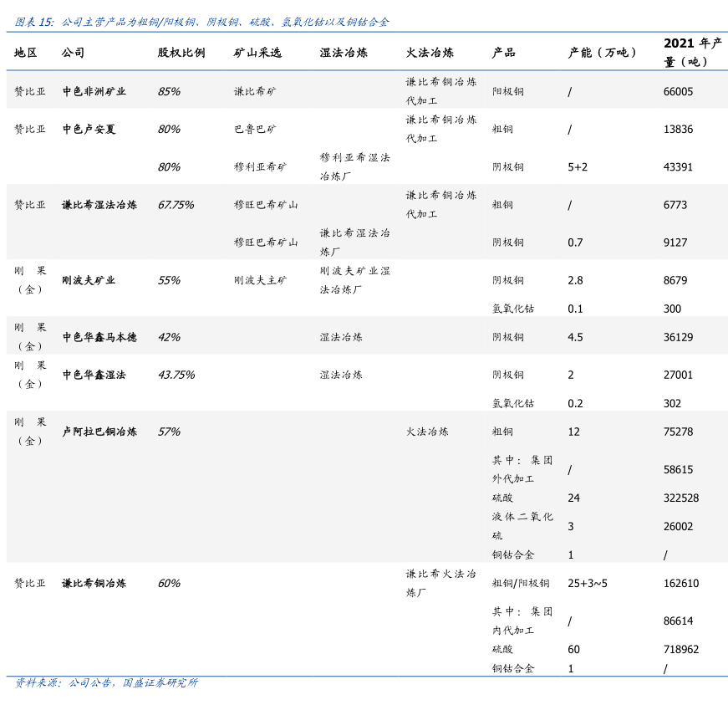Select the 液体二氧化硫 product cell

coord(522,526)
